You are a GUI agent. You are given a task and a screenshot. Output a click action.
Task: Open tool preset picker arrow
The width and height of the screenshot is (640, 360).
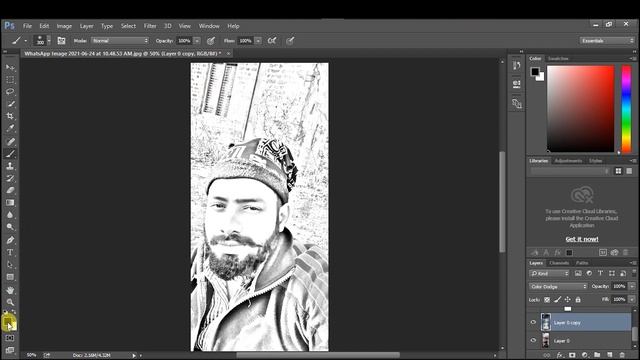pyautogui.click(x=26, y=40)
